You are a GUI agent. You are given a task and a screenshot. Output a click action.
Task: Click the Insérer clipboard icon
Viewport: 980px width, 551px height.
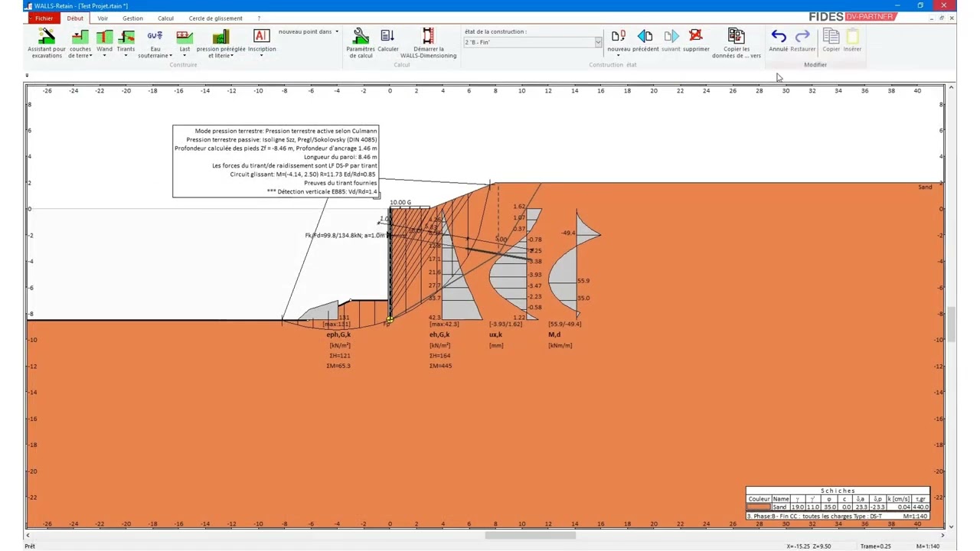(852, 41)
